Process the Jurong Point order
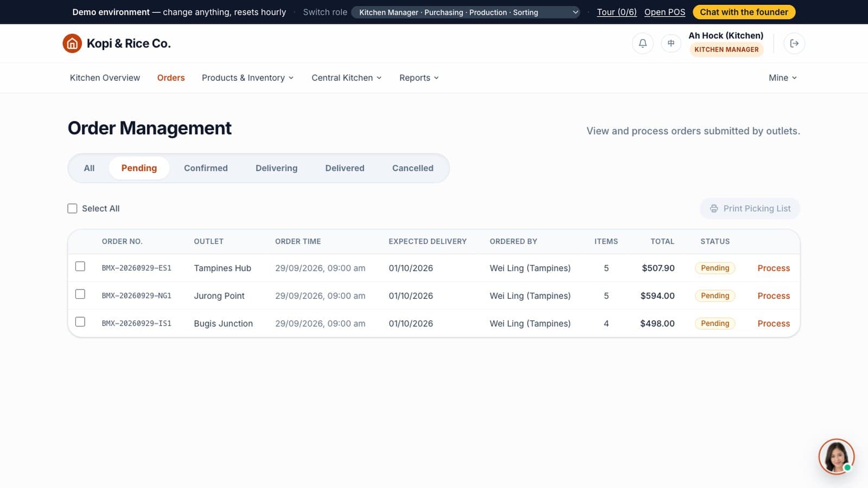 [x=774, y=296]
